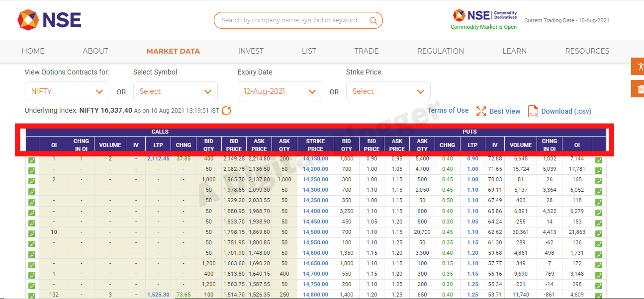Refresh the underlying index data
Screen dimensions: 644x299
coord(226,111)
